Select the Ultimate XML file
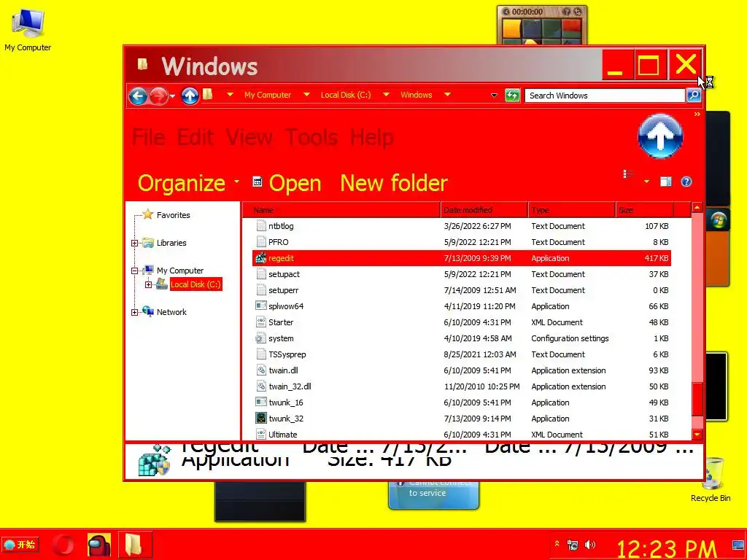Screen dimensions: 747x560 [462, 435]
